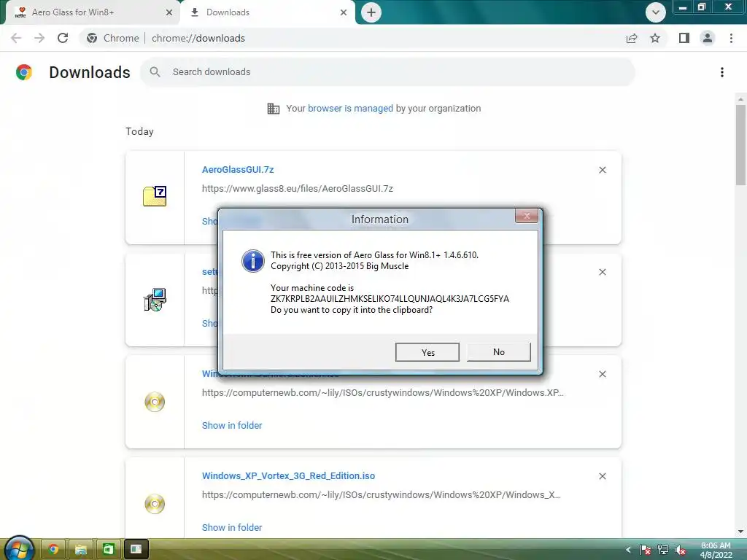Share this page icon in address bar
This screenshot has width=747, height=560.
pos(632,38)
